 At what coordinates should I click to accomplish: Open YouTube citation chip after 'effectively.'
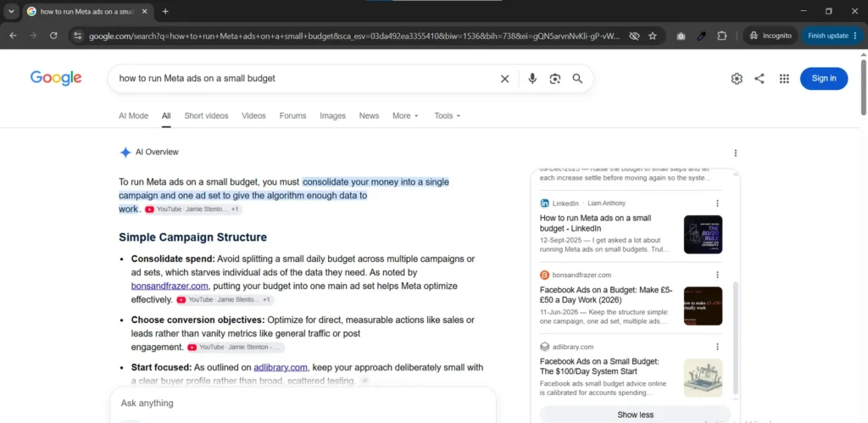point(224,299)
